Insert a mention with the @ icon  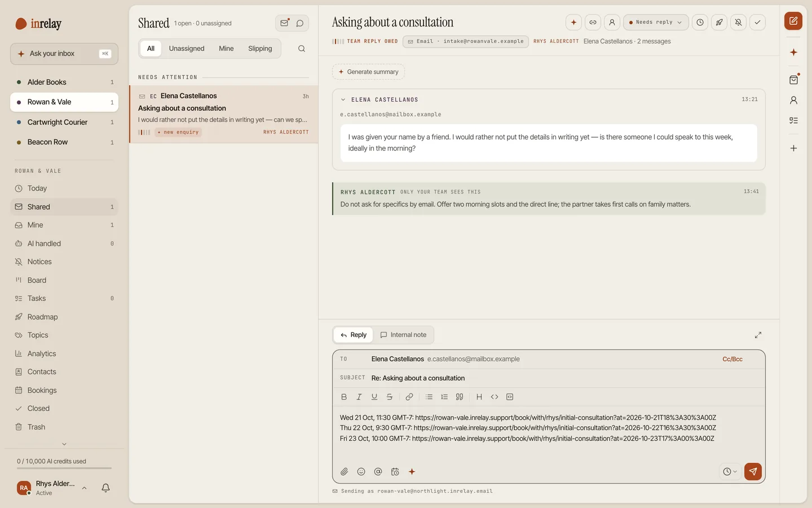[378, 472]
